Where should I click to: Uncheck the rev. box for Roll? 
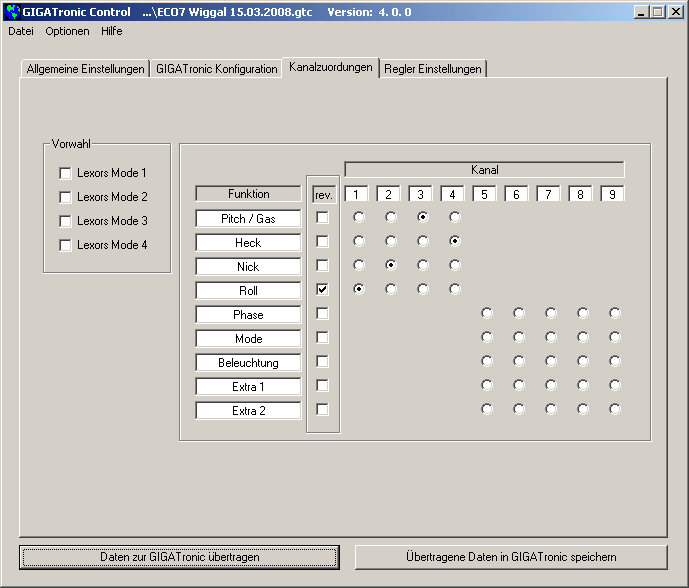coord(323,289)
